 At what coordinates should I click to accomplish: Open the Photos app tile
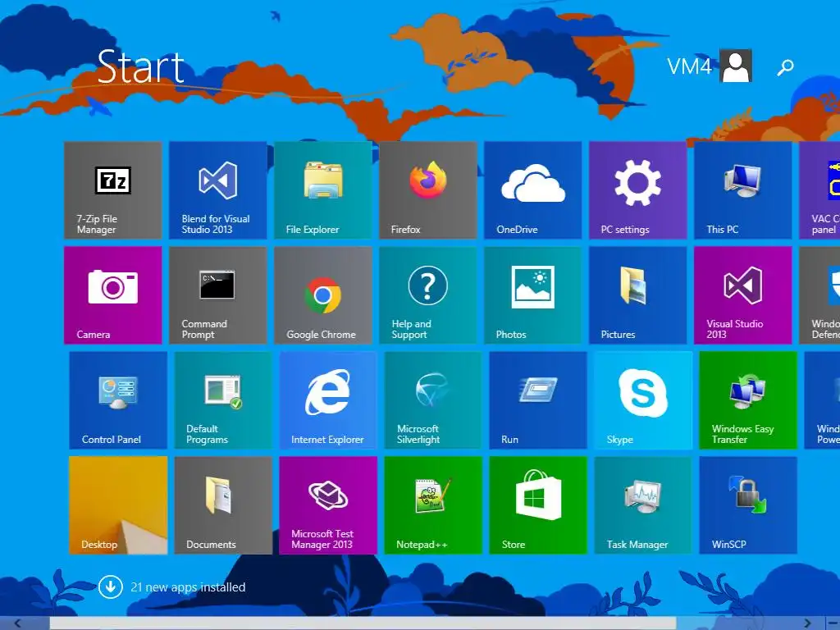[x=532, y=294]
